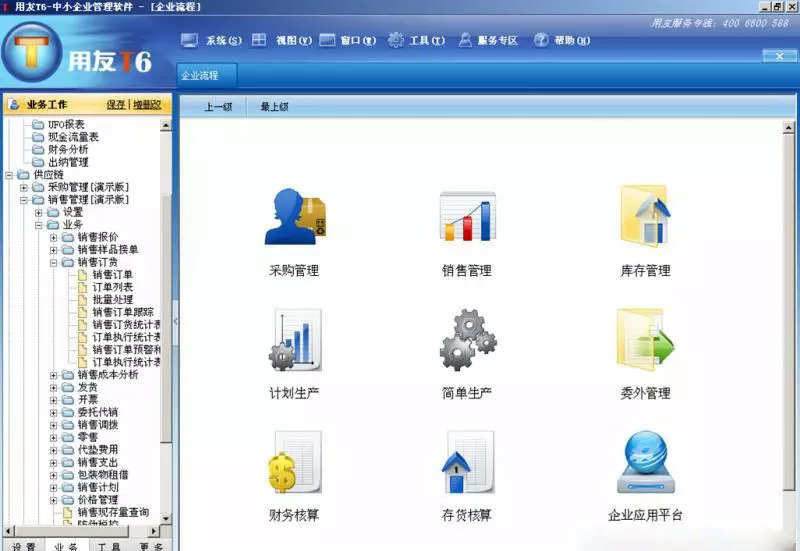
Task: Expand the 价格管理 node
Action: point(53,500)
